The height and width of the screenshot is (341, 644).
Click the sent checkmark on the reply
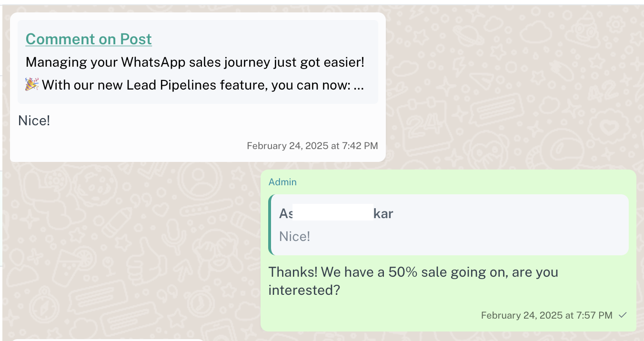click(622, 315)
